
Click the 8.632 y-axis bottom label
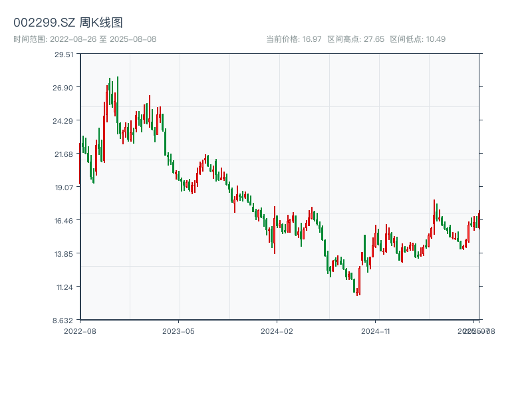64,321
